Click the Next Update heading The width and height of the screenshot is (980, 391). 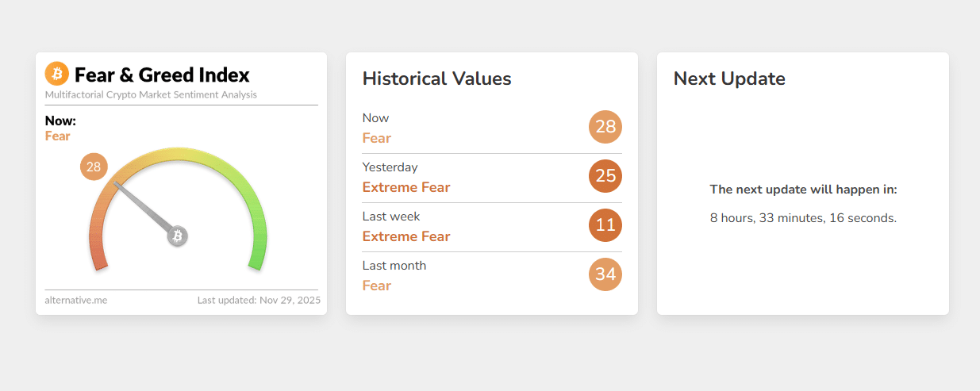point(729,79)
